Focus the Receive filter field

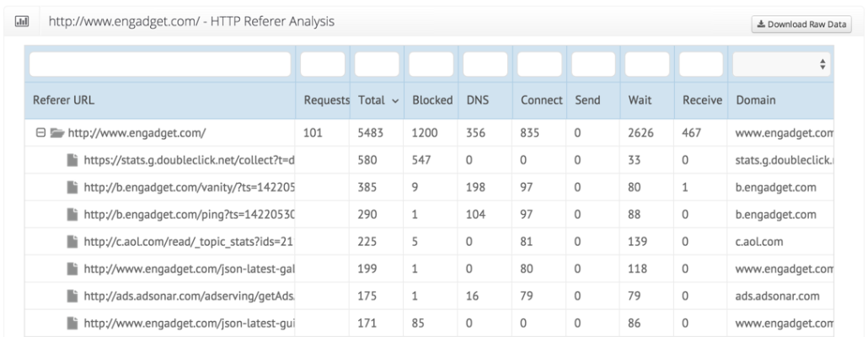coord(701,64)
